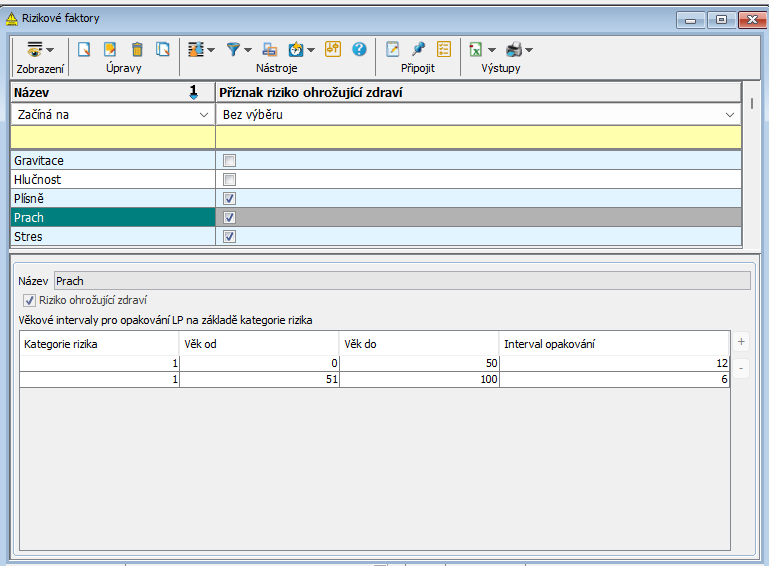Viewport: 769px width, 566px height.
Task: Click the plus button to add age interval
Action: tap(741, 342)
